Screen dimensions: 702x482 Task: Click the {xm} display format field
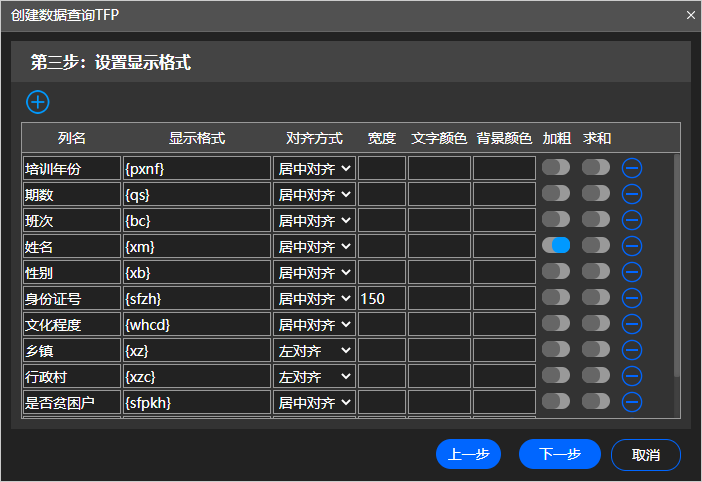tap(197, 246)
